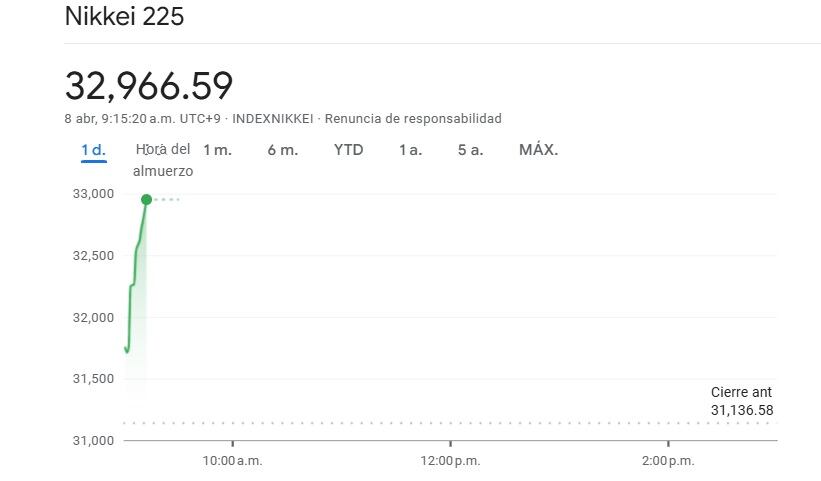Click the INDEXNIKKEI ticker text

pos(272,119)
